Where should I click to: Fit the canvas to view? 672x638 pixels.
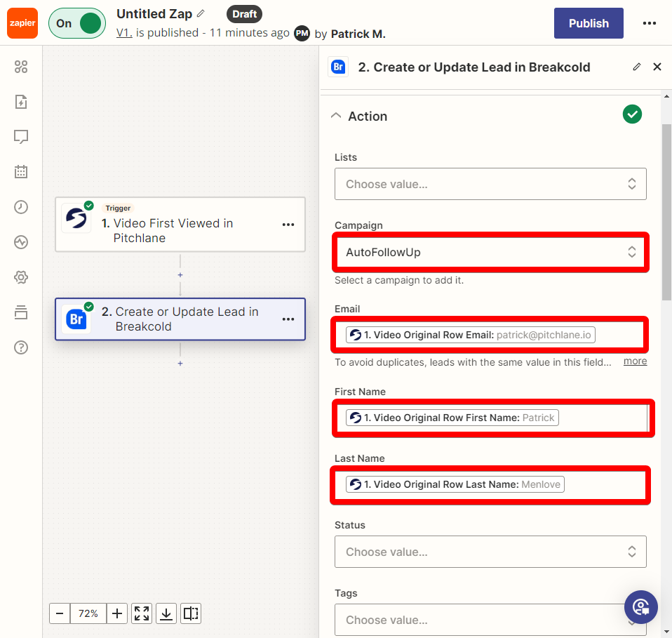[x=142, y=613]
